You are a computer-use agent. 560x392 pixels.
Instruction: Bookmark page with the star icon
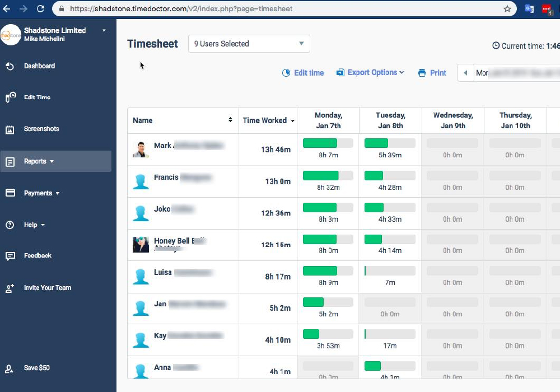[507, 9]
